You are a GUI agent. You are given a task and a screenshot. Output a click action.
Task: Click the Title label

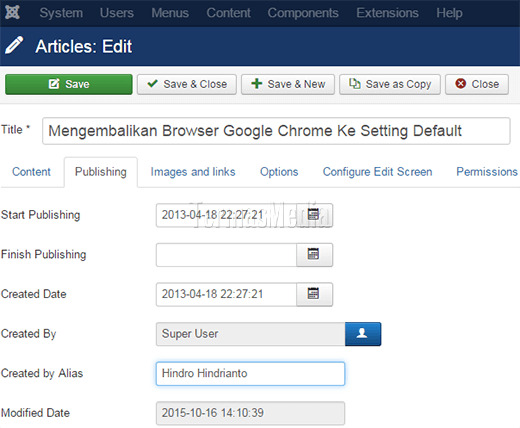(x=15, y=130)
